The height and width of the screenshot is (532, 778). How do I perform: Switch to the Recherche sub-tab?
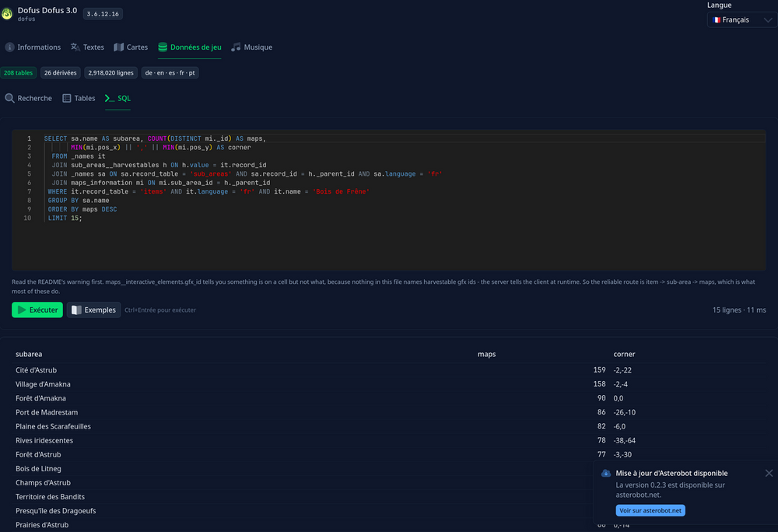pos(28,98)
